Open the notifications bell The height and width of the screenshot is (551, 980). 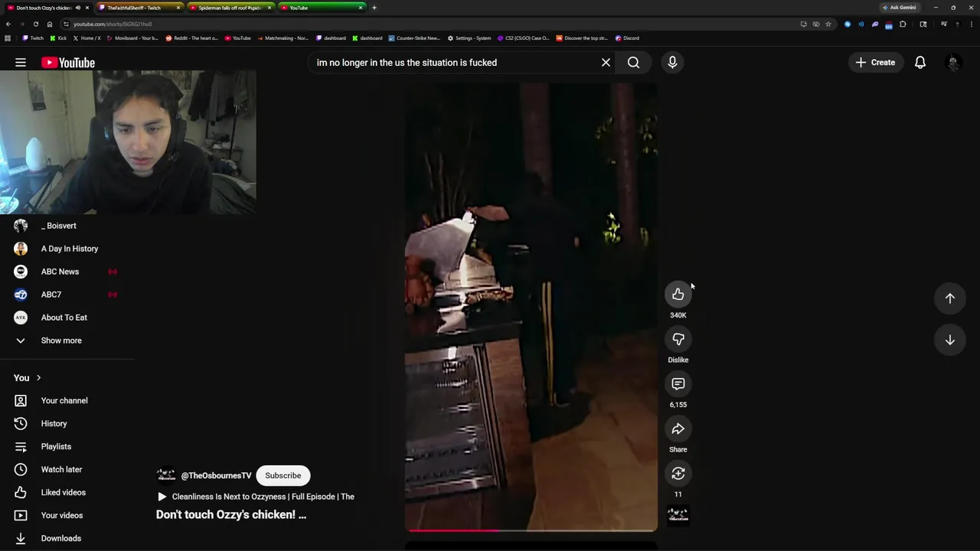(x=920, y=63)
